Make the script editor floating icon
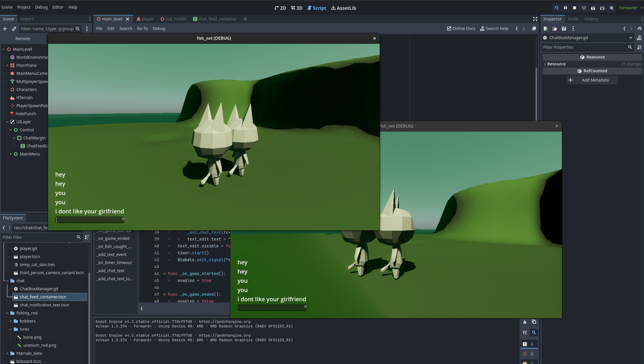Viewport: 644px width, 364px height. [x=534, y=29]
